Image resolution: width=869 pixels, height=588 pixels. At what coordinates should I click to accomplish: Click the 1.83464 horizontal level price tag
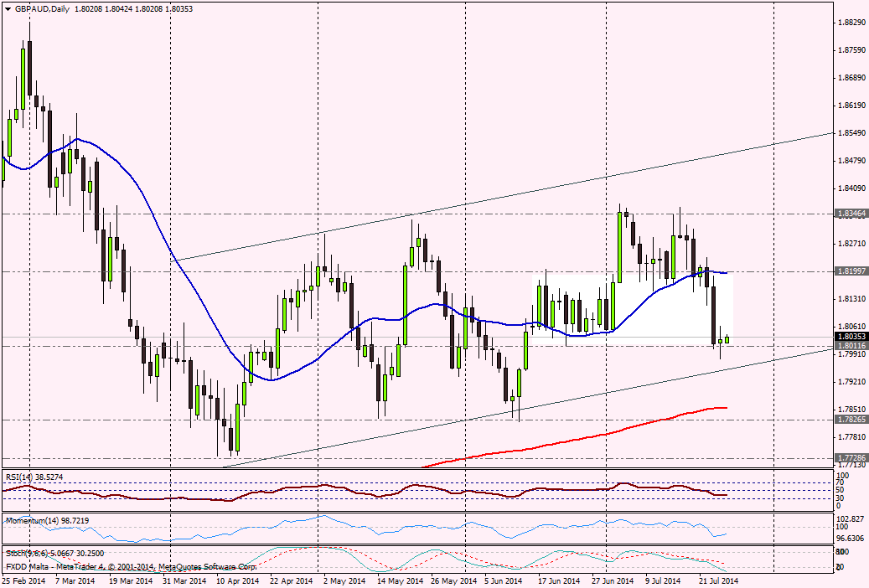[851, 214]
